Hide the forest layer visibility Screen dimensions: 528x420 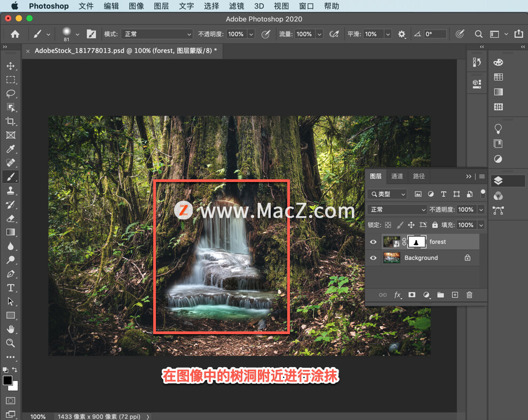[x=373, y=242]
